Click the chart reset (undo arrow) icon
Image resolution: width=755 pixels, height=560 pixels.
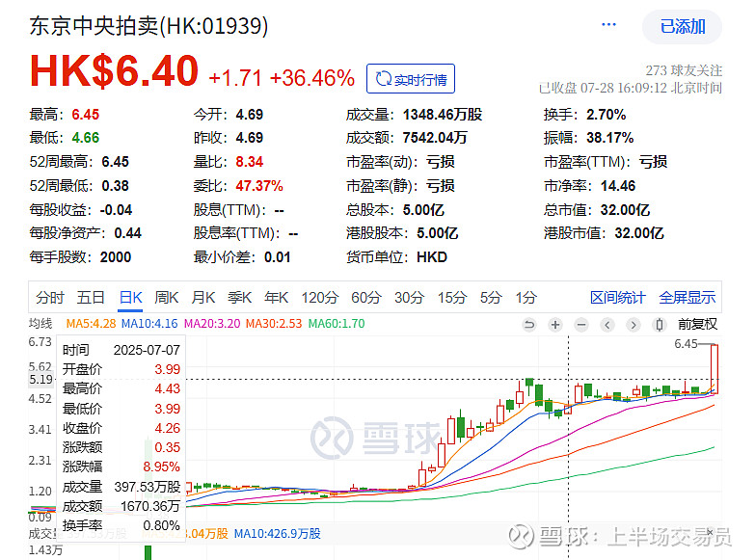tap(529, 325)
